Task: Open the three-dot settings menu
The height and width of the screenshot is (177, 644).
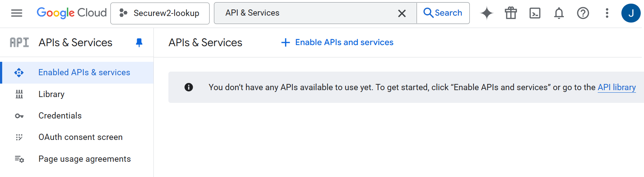Action: pos(607,13)
